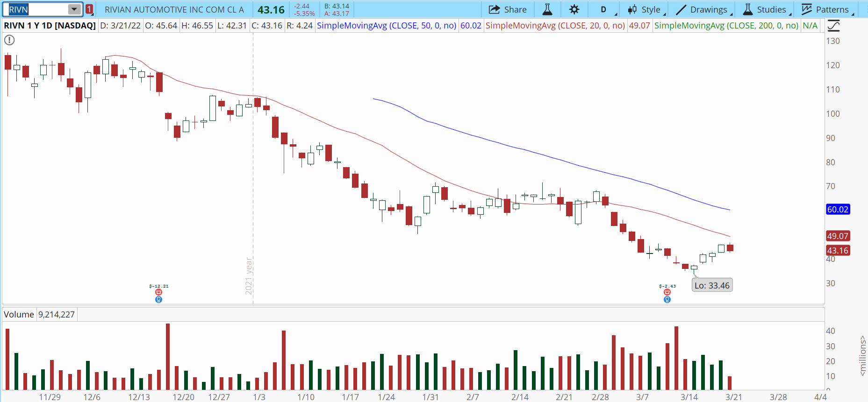
Task: Click the share arrow icon
Action: [x=495, y=9]
